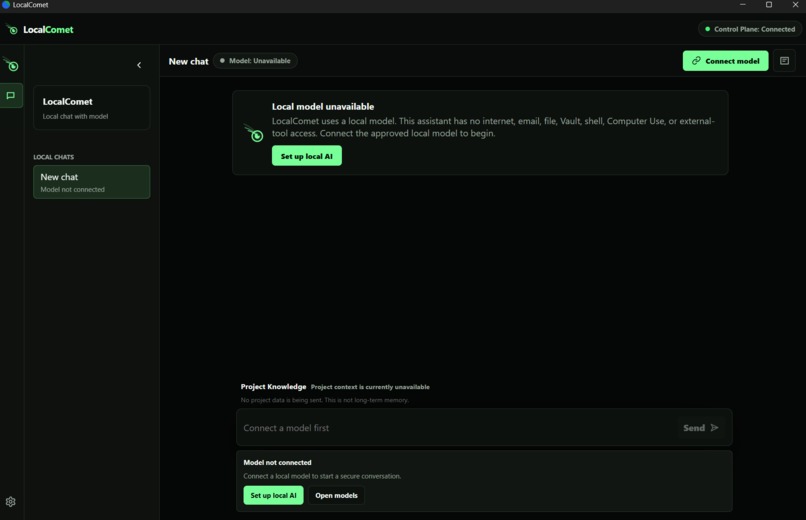Open the LocalComet Local chat with model card
This screenshot has width=806, height=520.
91,107
